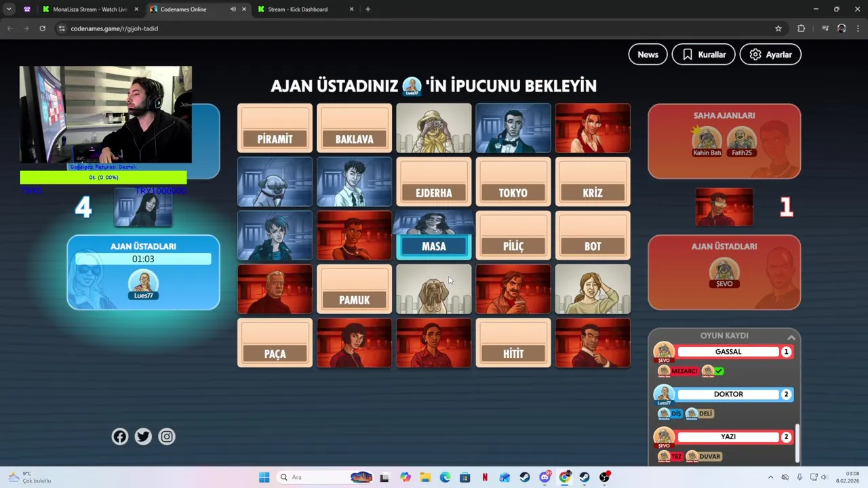Click the red team remaining agent card
This screenshot has height=488, width=868.
[724, 207]
